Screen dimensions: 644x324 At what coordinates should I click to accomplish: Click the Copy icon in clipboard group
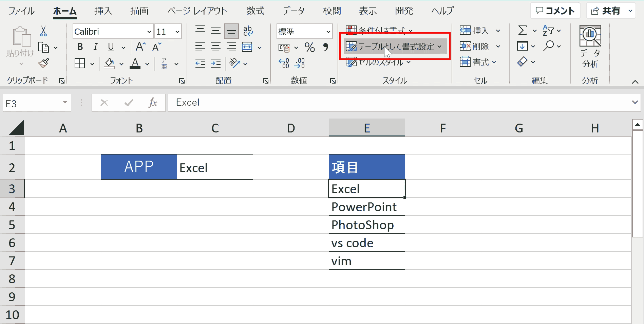43,47
